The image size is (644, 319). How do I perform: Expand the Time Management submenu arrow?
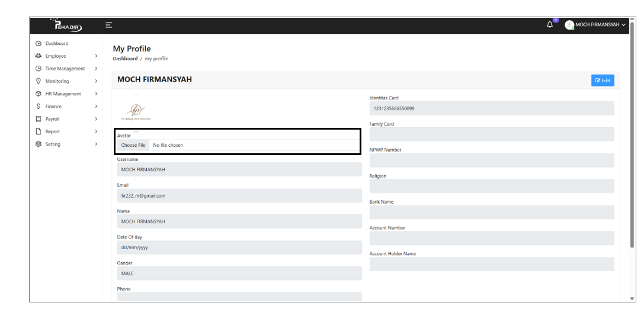(x=96, y=69)
